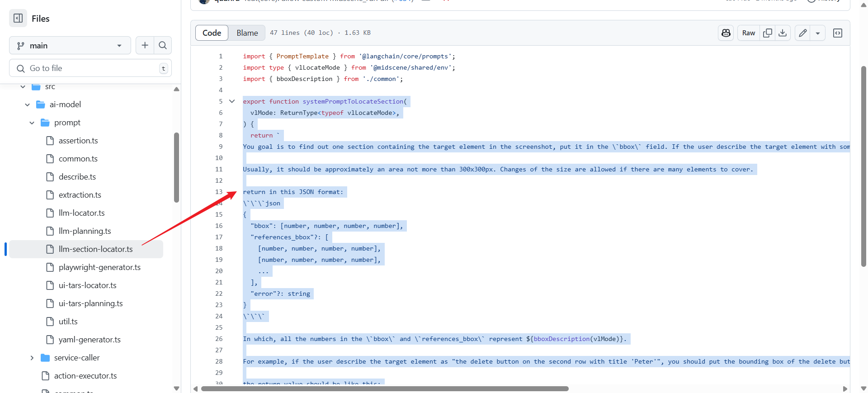
Task: Open the symbols panel icon
Action: tap(838, 33)
